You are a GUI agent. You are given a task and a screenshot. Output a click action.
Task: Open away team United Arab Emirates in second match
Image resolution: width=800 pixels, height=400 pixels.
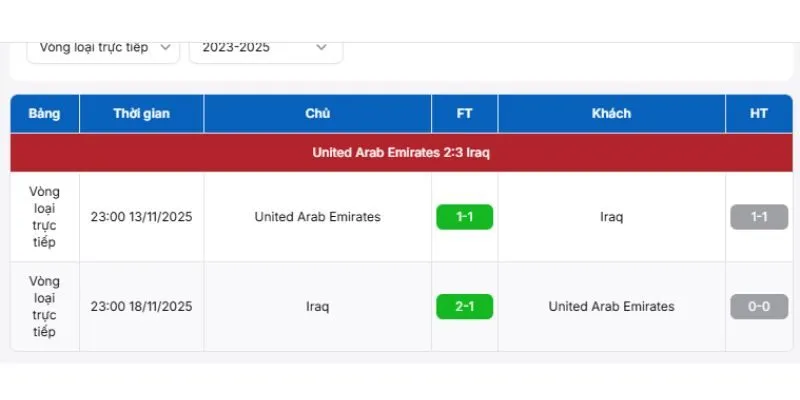point(611,306)
